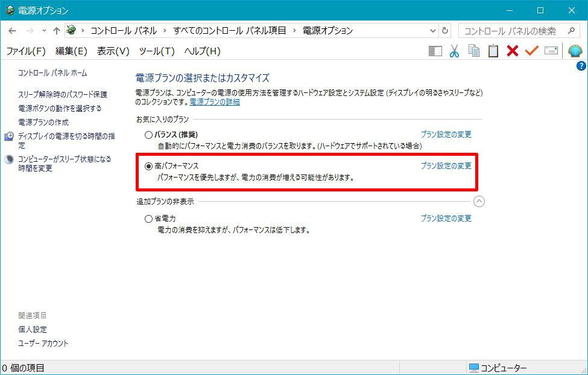Viewport: 588px width, 375px height.
Task: Open 電源プランの作成
Action: 43,122
